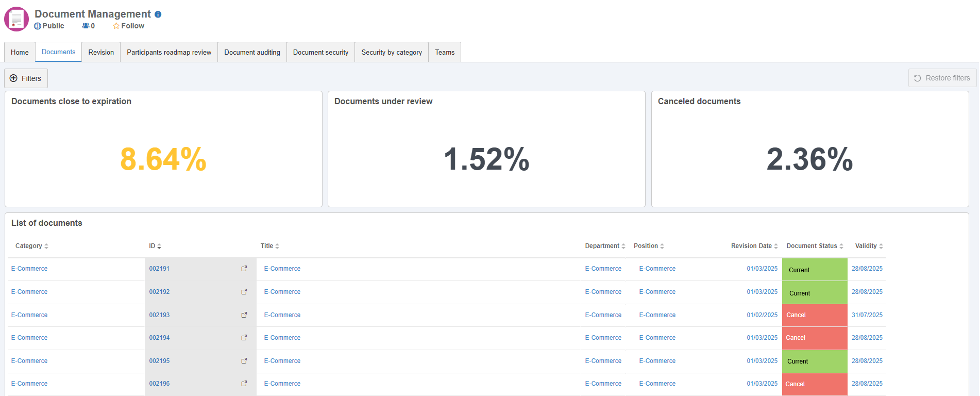Click the 1.52% under review indicator
980x396 pixels.
pyautogui.click(x=486, y=159)
